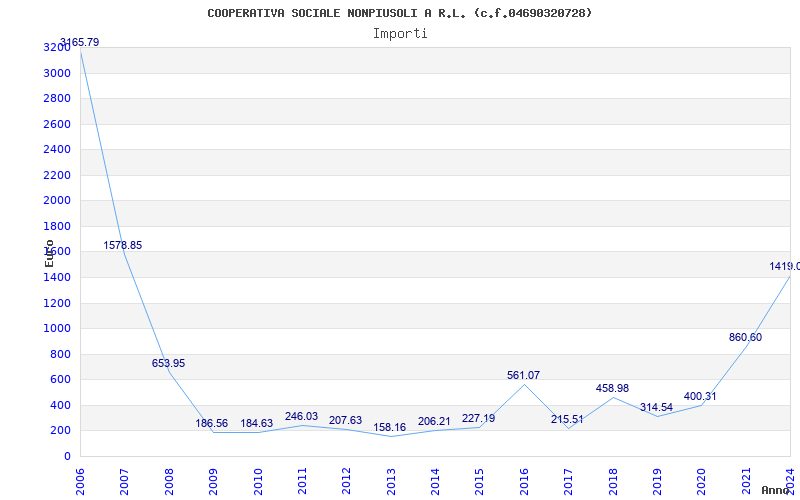
Task: Click the Euro y-axis title
Action: point(49,253)
